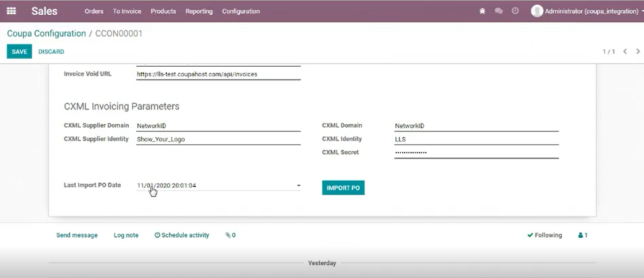Click the Yesterday date separator label

coord(322,262)
